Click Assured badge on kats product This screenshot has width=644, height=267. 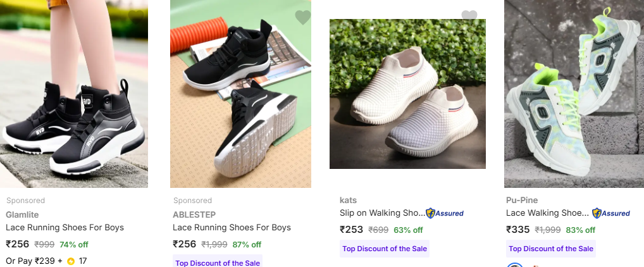[x=445, y=213]
